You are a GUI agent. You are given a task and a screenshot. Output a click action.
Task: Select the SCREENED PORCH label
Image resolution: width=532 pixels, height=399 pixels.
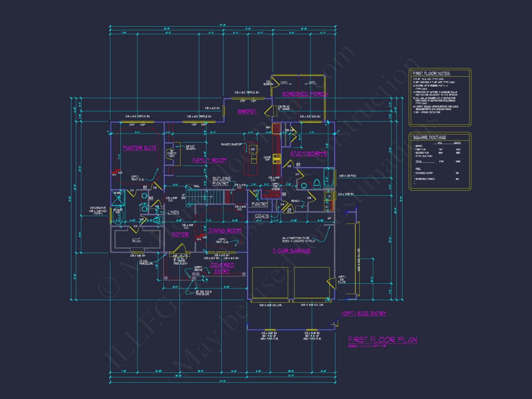pos(305,94)
